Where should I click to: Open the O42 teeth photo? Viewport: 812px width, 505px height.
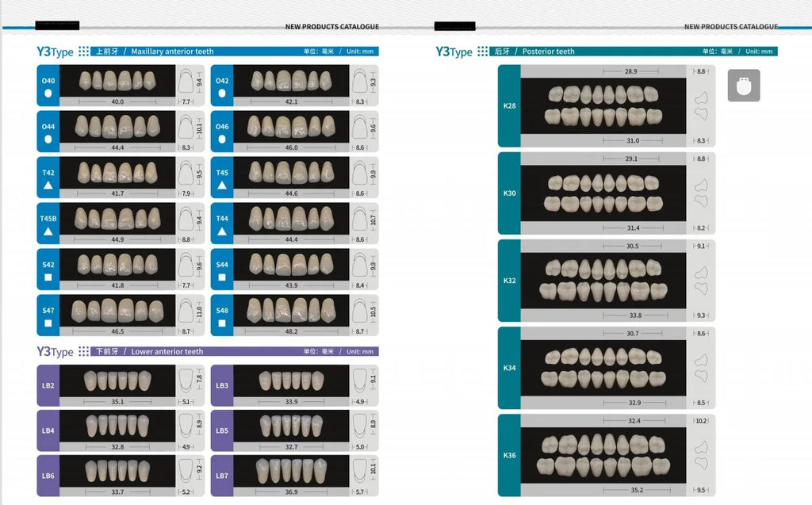tap(291, 81)
